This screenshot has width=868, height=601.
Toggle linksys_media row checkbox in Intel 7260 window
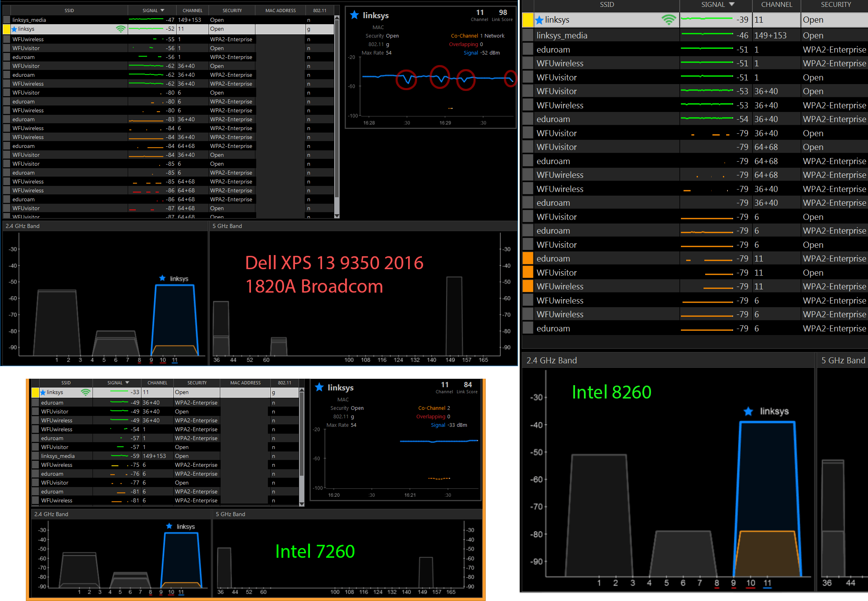click(x=35, y=456)
